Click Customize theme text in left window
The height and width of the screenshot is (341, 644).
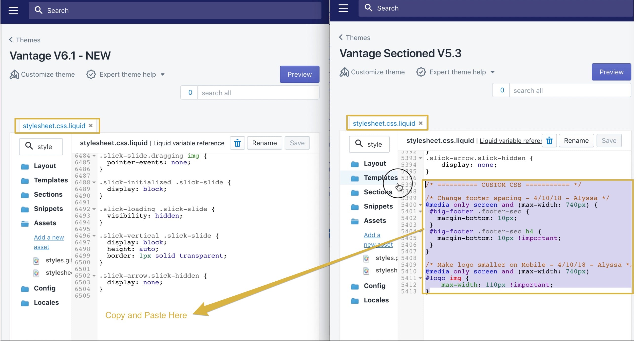coord(48,74)
